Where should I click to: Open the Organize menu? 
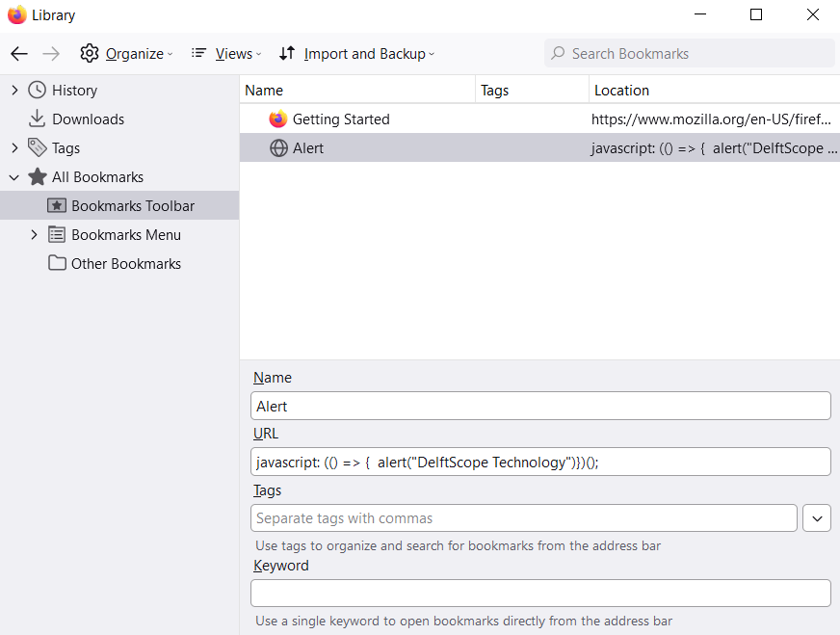[x=126, y=54]
